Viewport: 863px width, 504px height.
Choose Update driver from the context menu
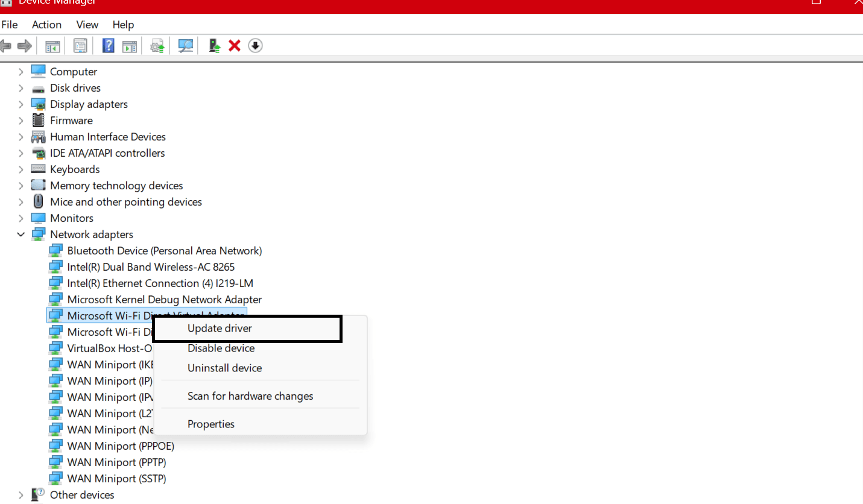219,328
